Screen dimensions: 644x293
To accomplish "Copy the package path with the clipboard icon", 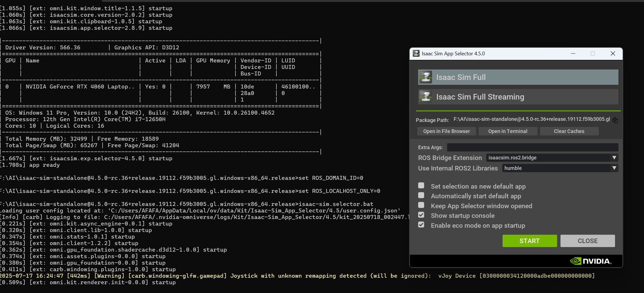I will (x=615, y=120).
